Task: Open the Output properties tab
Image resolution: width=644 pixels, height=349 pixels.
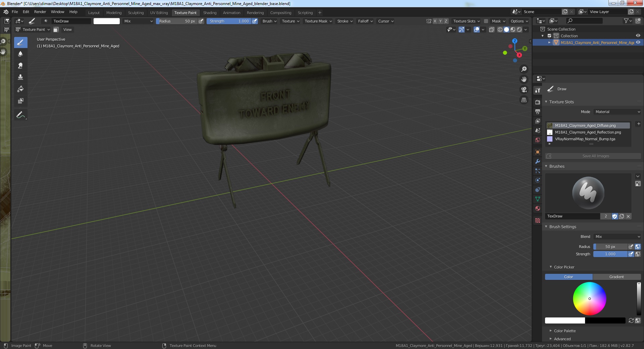Action: pos(538,111)
